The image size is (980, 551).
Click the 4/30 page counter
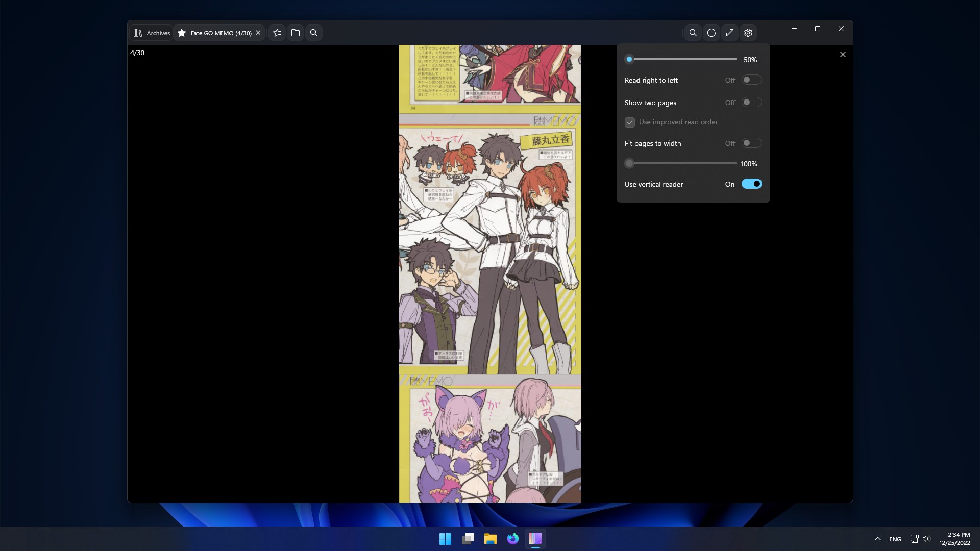(137, 53)
